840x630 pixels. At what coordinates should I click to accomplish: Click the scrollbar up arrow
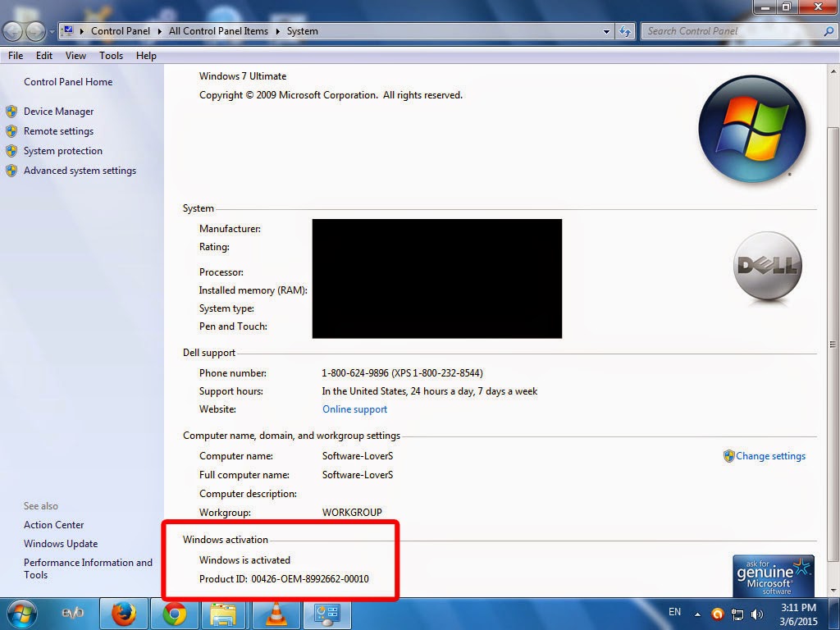click(833, 71)
